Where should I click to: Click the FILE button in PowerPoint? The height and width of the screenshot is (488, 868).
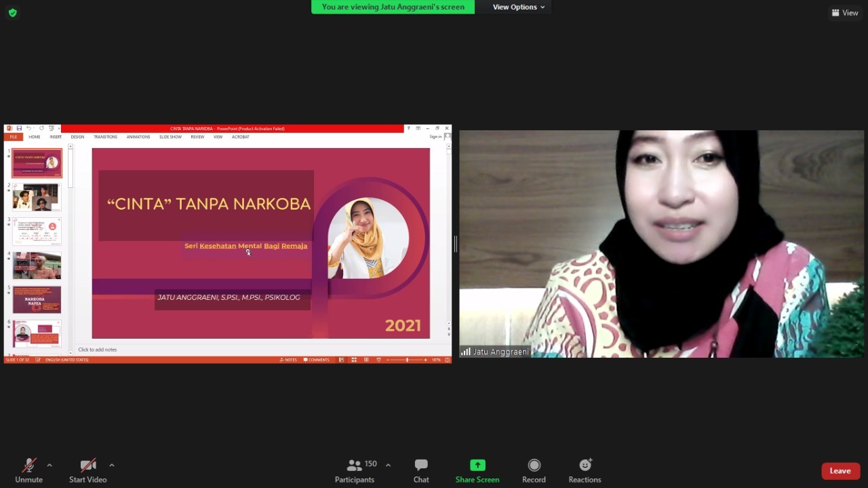click(14, 137)
